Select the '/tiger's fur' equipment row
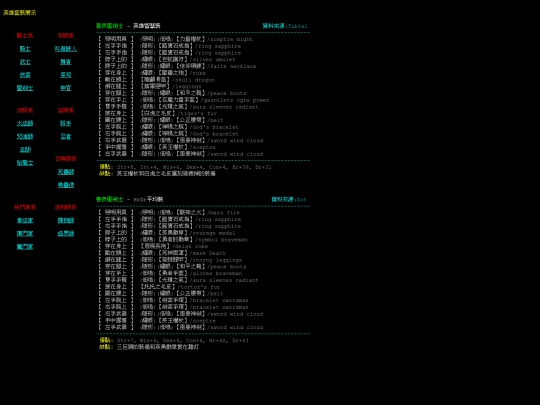The height and width of the screenshot is (405, 540). click(x=159, y=114)
